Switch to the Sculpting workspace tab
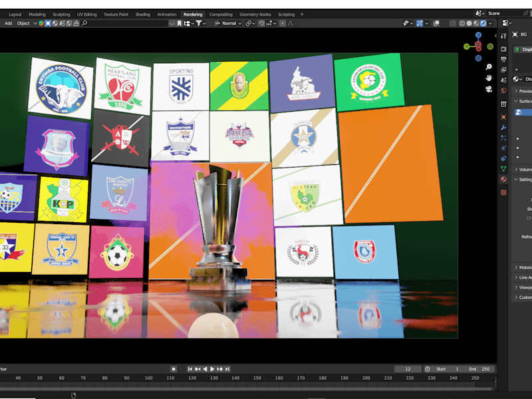 pyautogui.click(x=61, y=14)
